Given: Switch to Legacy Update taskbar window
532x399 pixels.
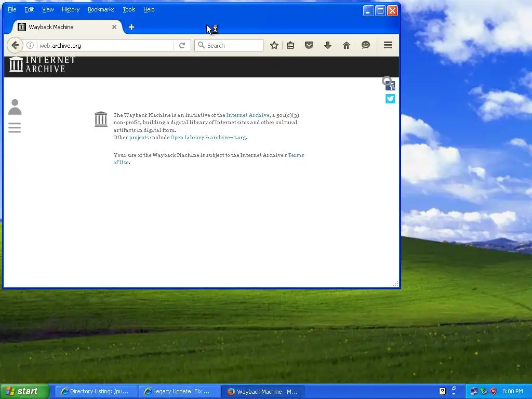Looking at the screenshot, I should (x=179, y=392).
